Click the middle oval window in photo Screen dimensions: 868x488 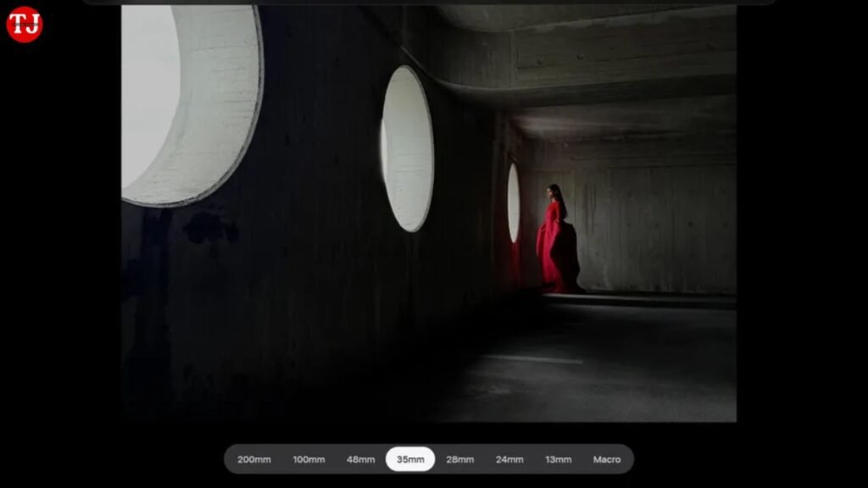(408, 148)
